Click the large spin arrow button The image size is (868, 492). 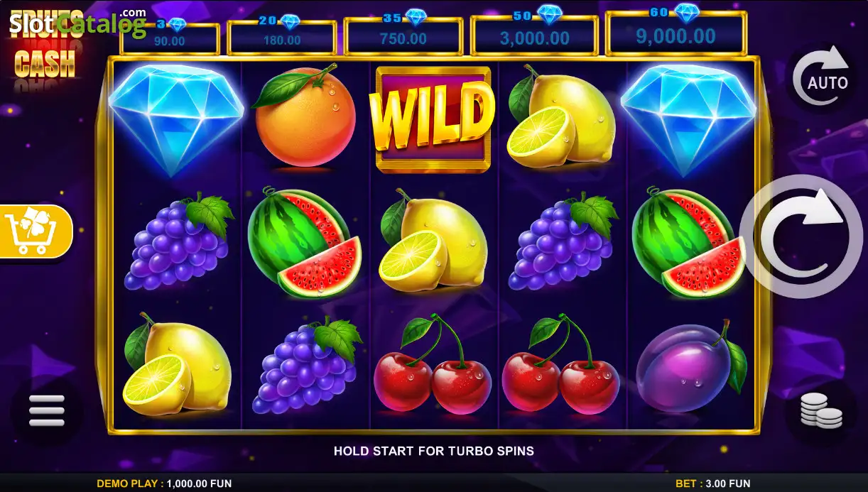[801, 236]
